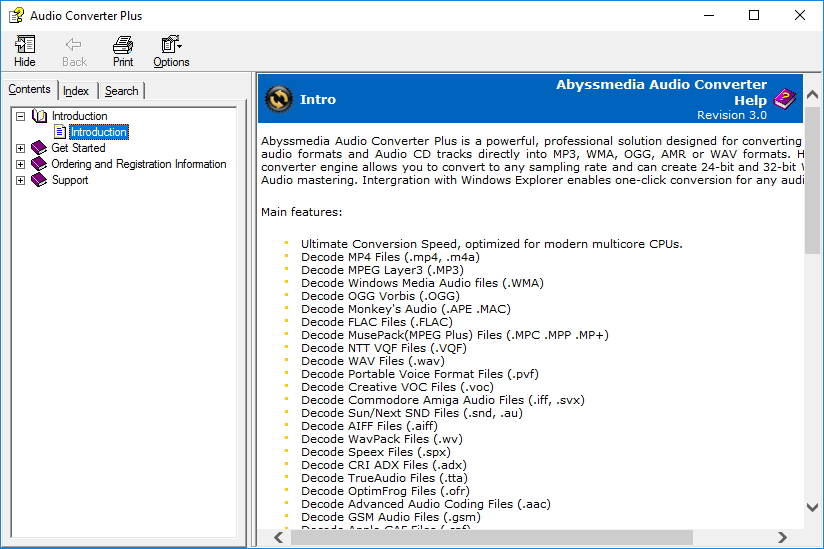Click the Back toolbar button
Image resolution: width=824 pixels, height=549 pixels.
(74, 51)
